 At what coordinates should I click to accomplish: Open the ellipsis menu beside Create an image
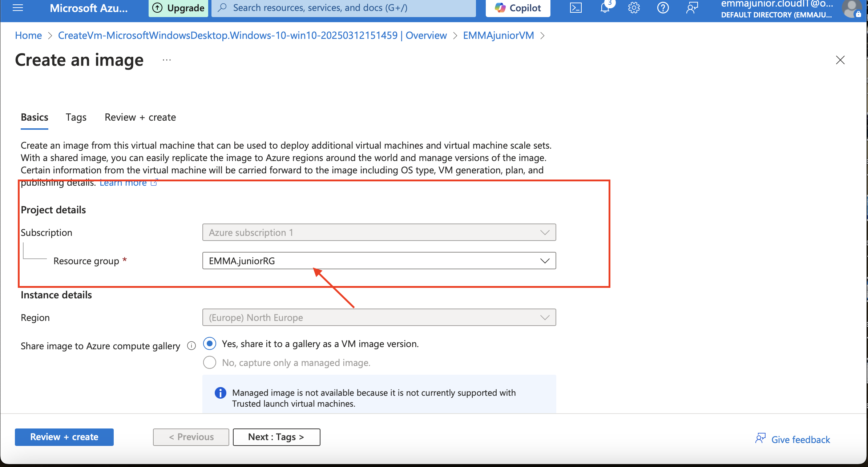point(167,60)
